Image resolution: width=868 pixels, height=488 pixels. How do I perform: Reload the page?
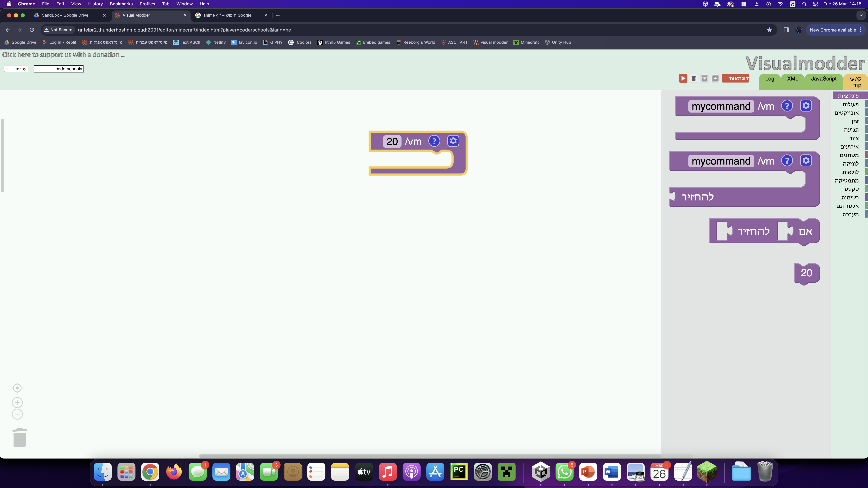32,30
